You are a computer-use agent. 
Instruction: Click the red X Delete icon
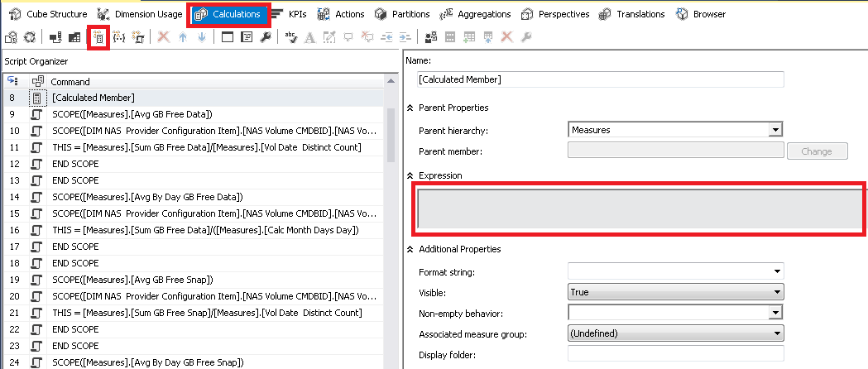163,37
